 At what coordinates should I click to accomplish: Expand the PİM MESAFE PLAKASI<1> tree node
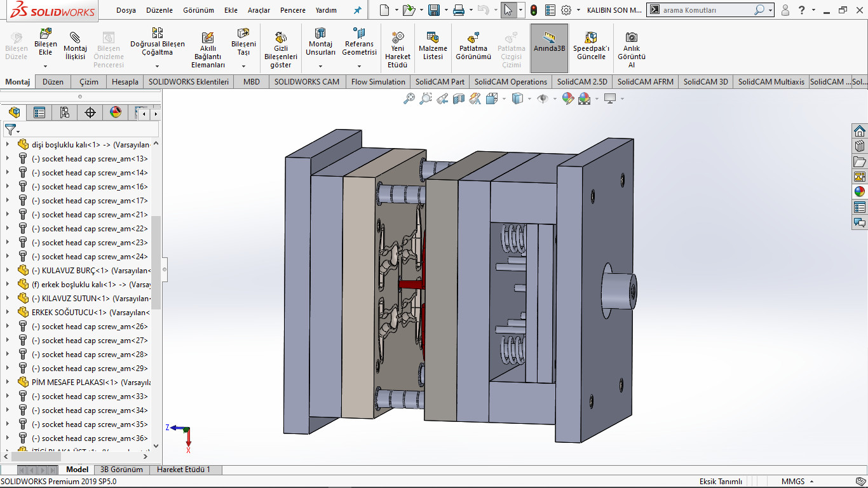point(8,383)
